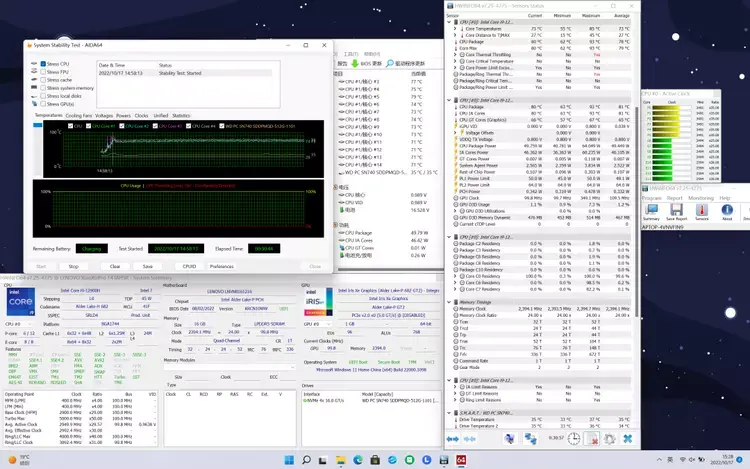This screenshot has height=469, width=750.
Task: Click Save button in stability test
Action: pos(148,266)
